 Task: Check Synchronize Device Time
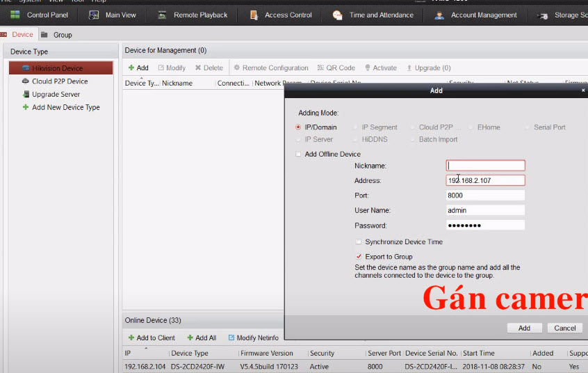[359, 242]
